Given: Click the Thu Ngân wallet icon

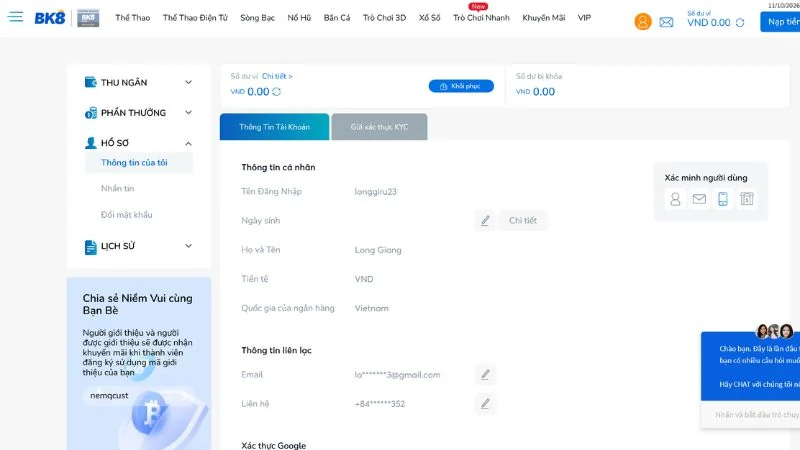Looking at the screenshot, I should tap(90, 82).
